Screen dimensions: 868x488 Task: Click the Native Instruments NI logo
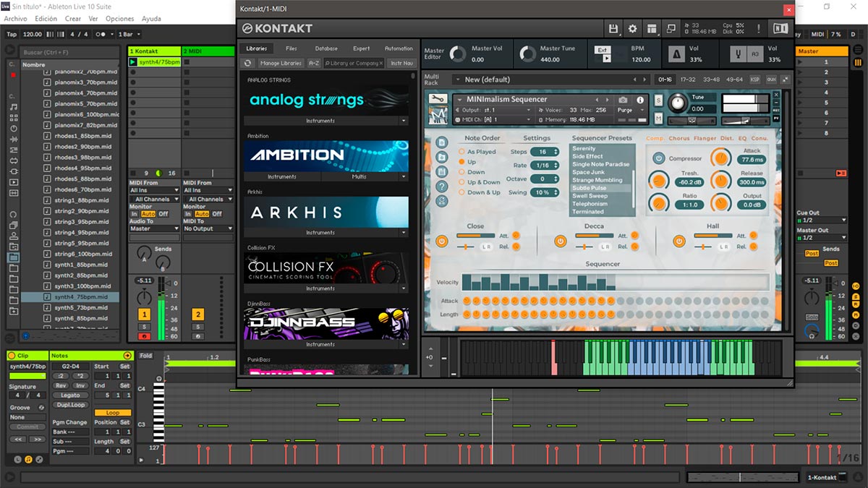(x=780, y=28)
